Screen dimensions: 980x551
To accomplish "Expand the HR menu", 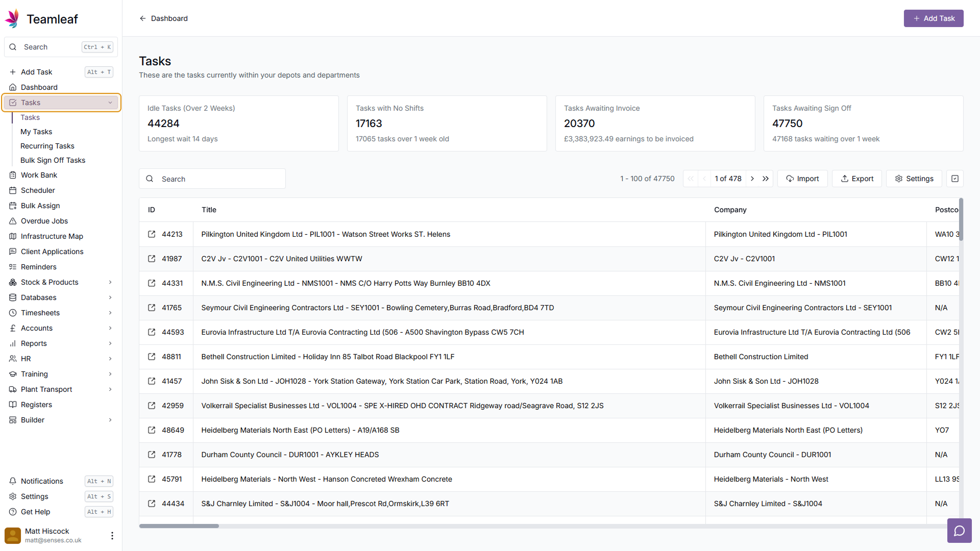I will (x=61, y=359).
